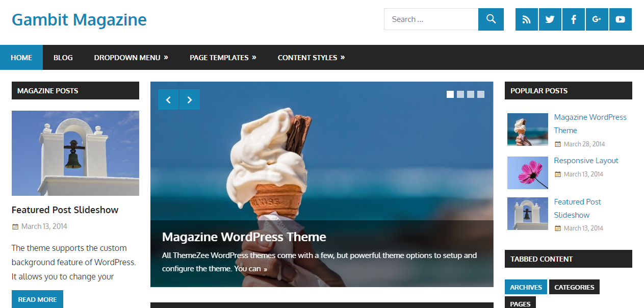Open the Twitter social icon

(x=550, y=19)
